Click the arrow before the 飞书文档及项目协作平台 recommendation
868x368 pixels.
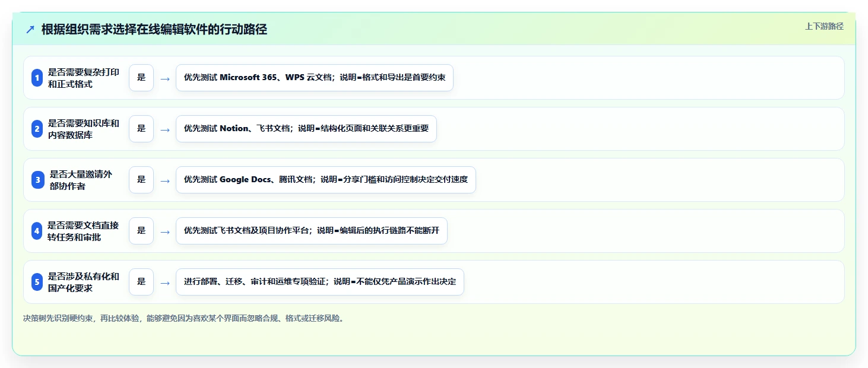point(165,231)
